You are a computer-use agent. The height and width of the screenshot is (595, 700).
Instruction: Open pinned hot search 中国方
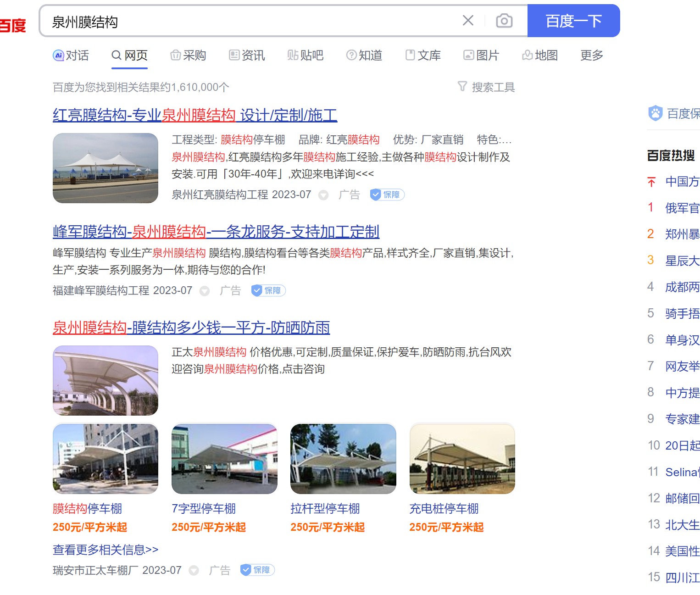683,182
